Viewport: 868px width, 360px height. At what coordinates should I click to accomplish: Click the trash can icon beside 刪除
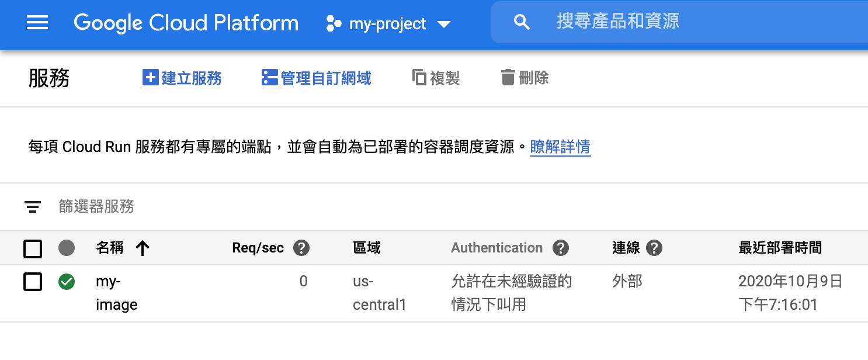508,77
